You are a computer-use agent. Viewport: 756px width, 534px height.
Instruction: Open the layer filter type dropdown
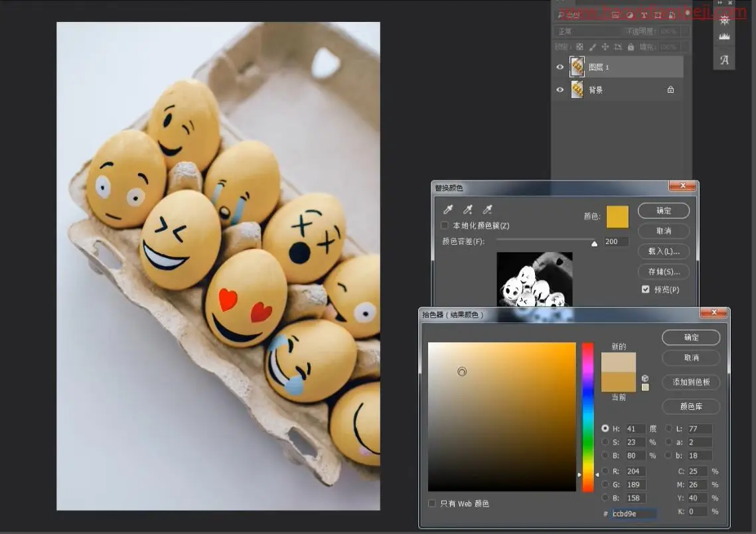coord(580,15)
